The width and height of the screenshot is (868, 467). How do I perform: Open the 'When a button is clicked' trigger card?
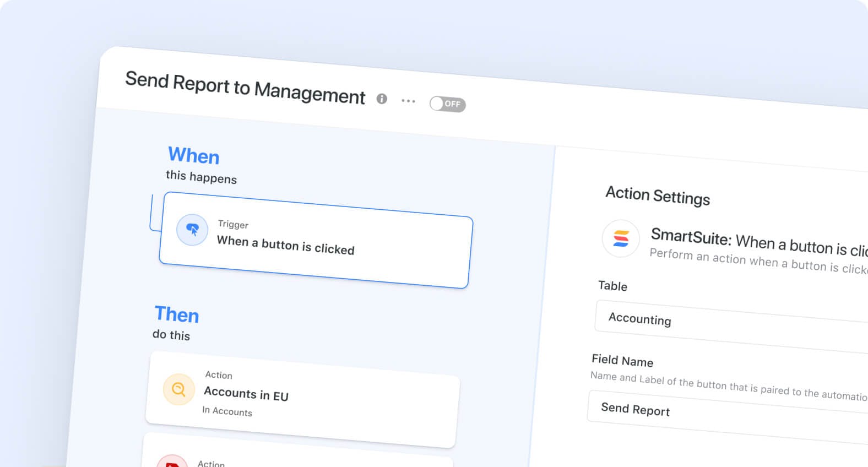[316, 240]
